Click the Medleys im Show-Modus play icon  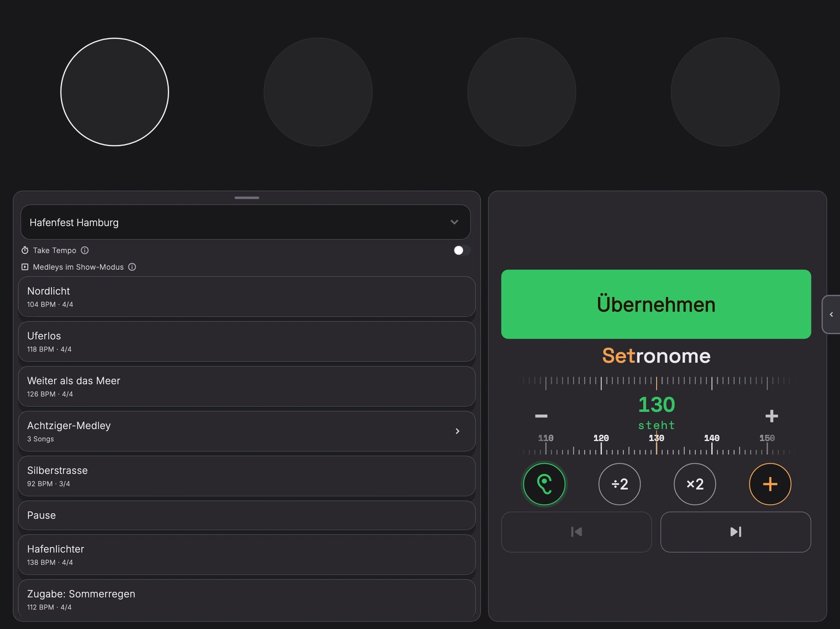(x=25, y=267)
